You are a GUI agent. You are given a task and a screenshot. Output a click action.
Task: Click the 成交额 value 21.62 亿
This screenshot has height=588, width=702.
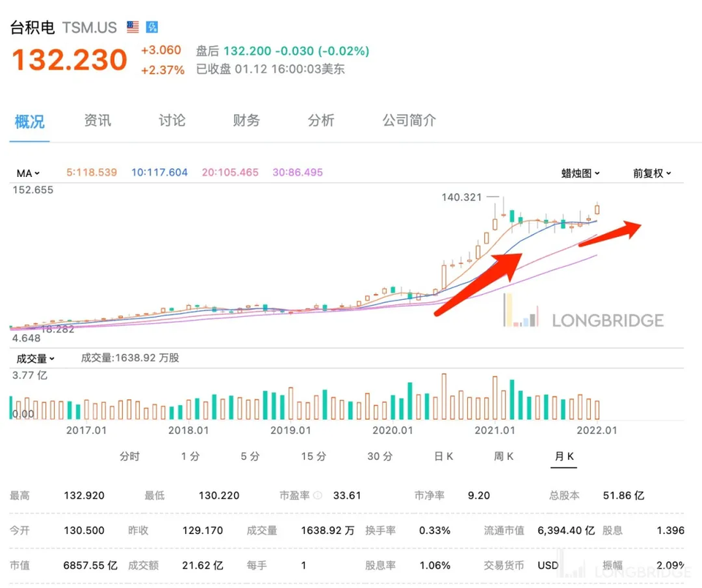(x=203, y=565)
